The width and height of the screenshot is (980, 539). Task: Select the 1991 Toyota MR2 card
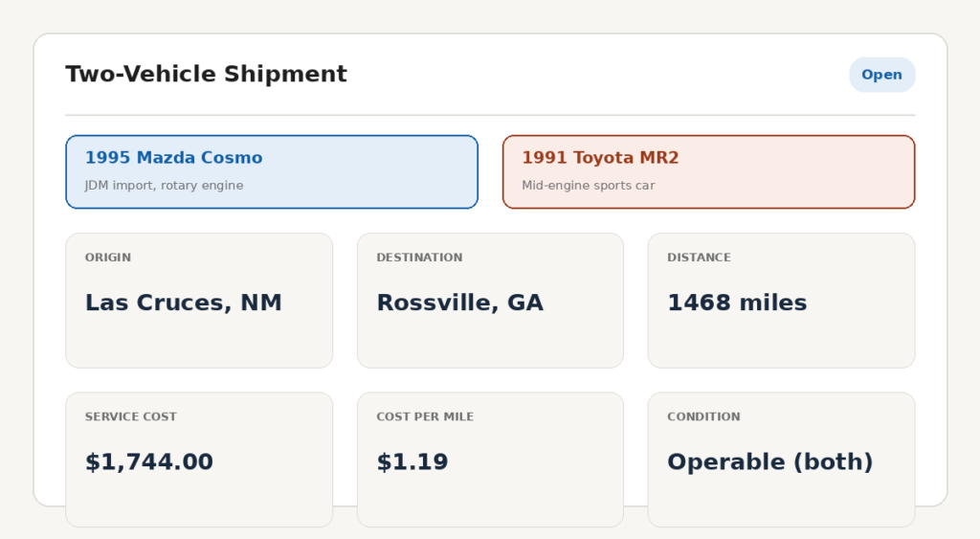[709, 172]
